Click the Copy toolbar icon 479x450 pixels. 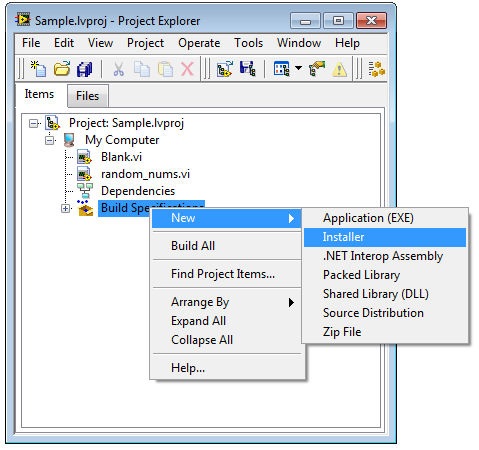[x=142, y=69]
